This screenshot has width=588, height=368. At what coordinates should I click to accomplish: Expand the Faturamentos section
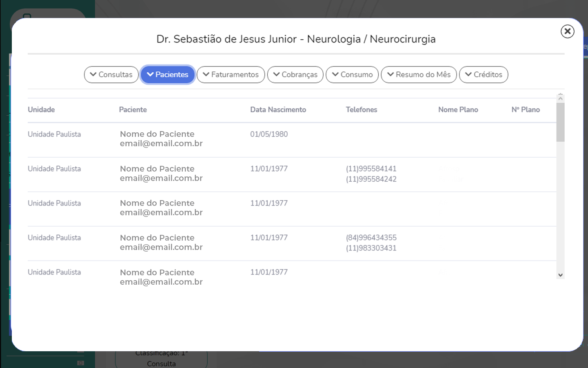[x=231, y=75]
